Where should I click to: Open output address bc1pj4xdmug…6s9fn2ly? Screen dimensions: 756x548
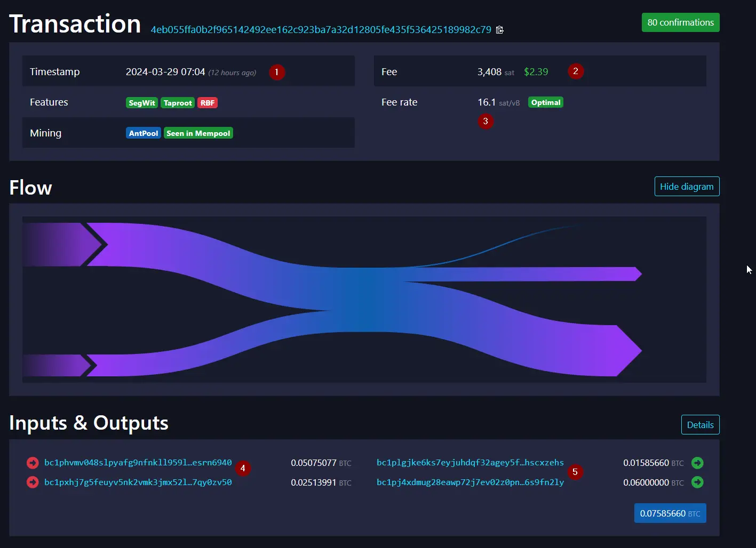470,482
